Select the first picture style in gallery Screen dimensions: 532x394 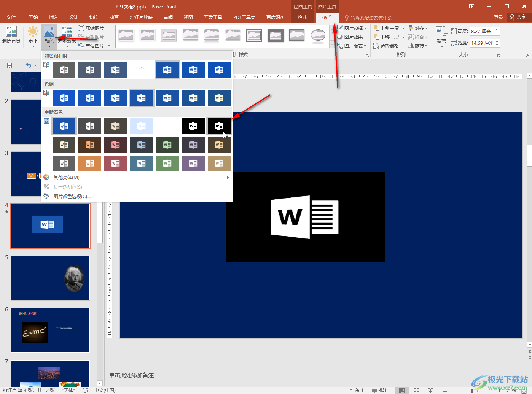[126, 35]
